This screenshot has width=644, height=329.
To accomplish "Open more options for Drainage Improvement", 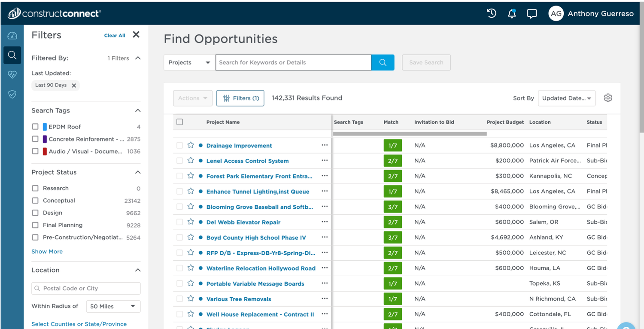I will (325, 145).
